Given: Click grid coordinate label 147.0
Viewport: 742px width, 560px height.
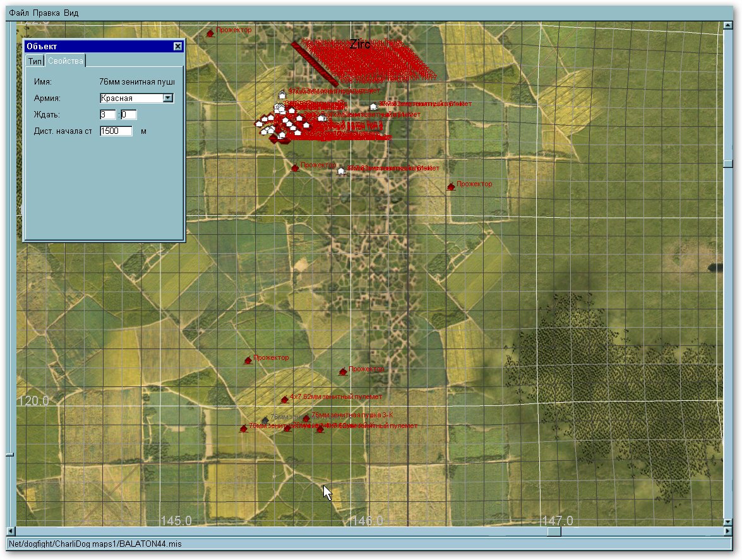Looking at the screenshot, I should [558, 520].
